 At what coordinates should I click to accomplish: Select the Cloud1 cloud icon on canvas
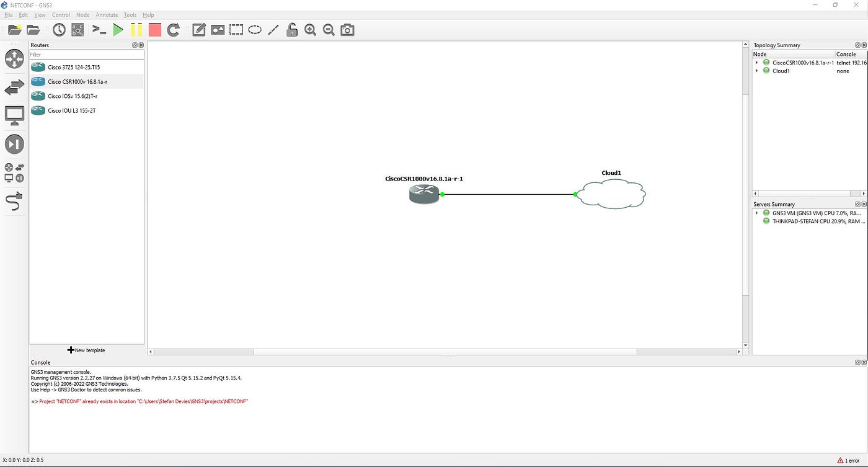(611, 193)
